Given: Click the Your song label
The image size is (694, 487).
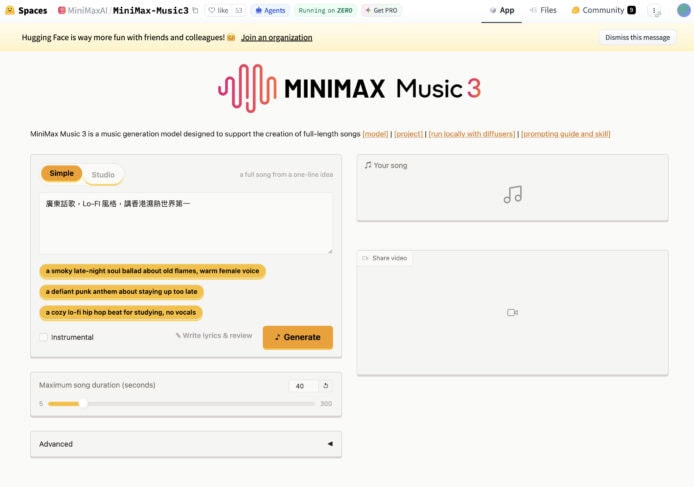Looking at the screenshot, I should [386, 165].
